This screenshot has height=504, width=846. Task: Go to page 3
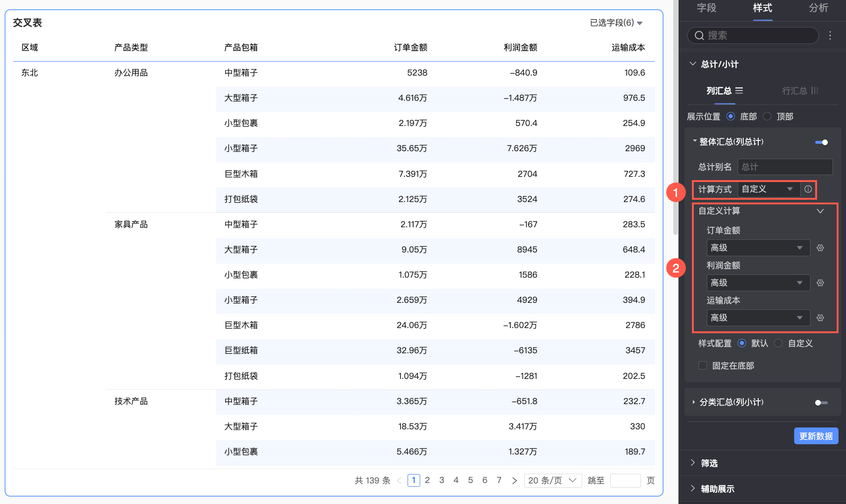point(442,480)
